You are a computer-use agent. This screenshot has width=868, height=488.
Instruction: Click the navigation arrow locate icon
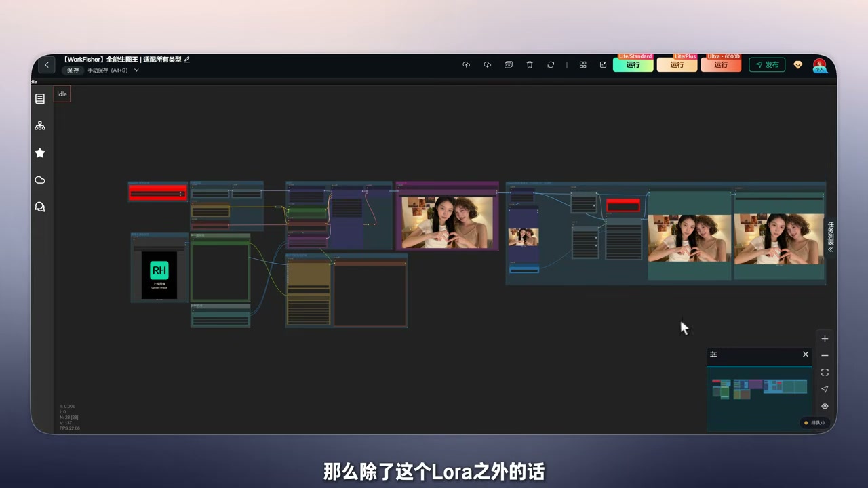pyautogui.click(x=825, y=390)
